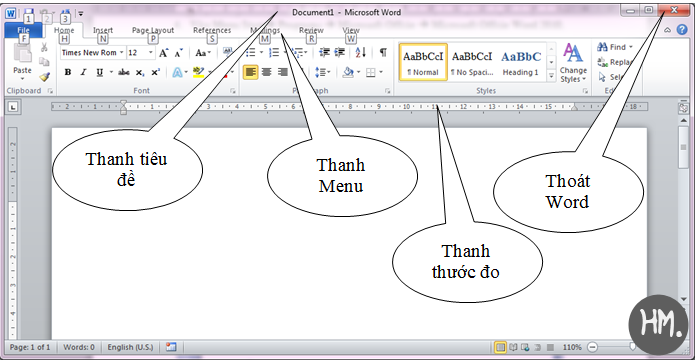Open the Times New Roman font dropdown
695x361 pixels.
[121, 53]
